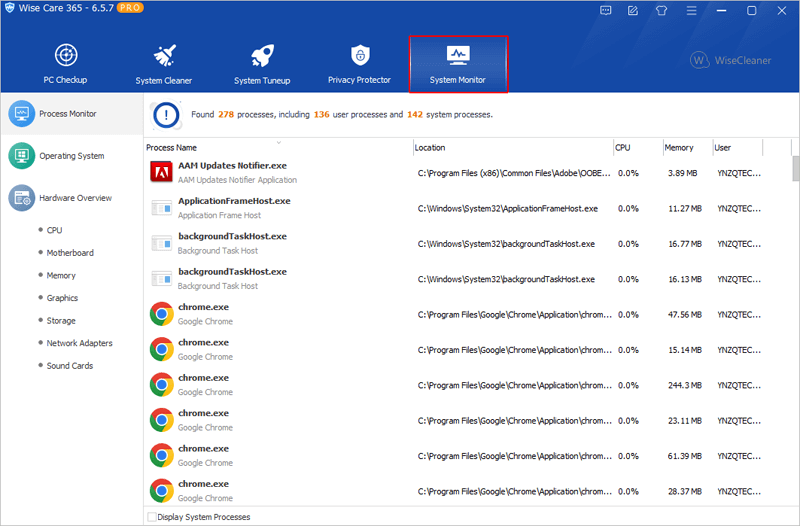
Task: Click the ApplicationFrameHost.exe window icon
Action: point(161,208)
